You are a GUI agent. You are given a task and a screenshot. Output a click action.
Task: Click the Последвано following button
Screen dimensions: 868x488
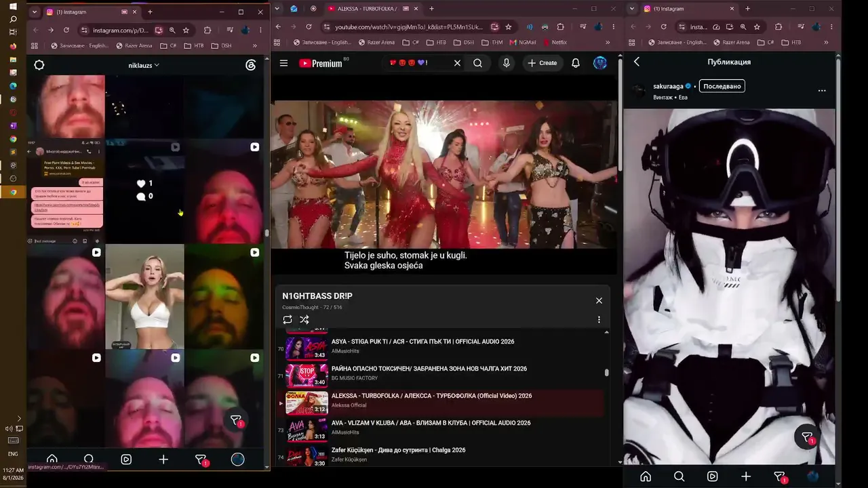[722, 86]
